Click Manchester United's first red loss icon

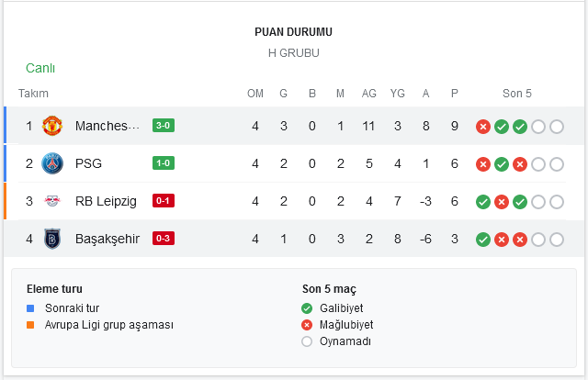point(483,127)
